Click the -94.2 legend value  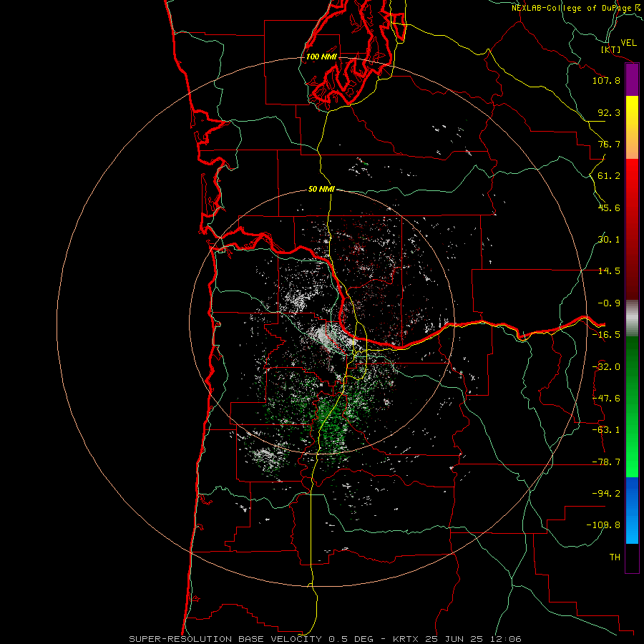click(x=606, y=494)
